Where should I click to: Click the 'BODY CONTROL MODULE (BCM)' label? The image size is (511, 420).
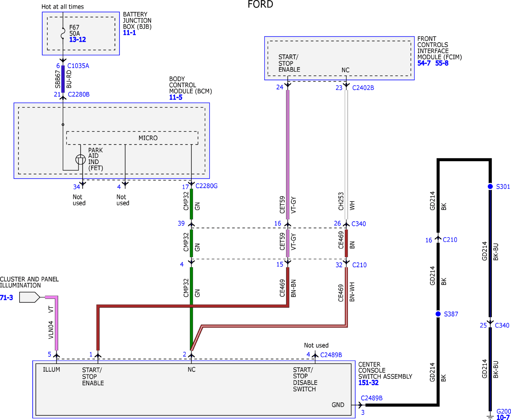click(x=190, y=85)
